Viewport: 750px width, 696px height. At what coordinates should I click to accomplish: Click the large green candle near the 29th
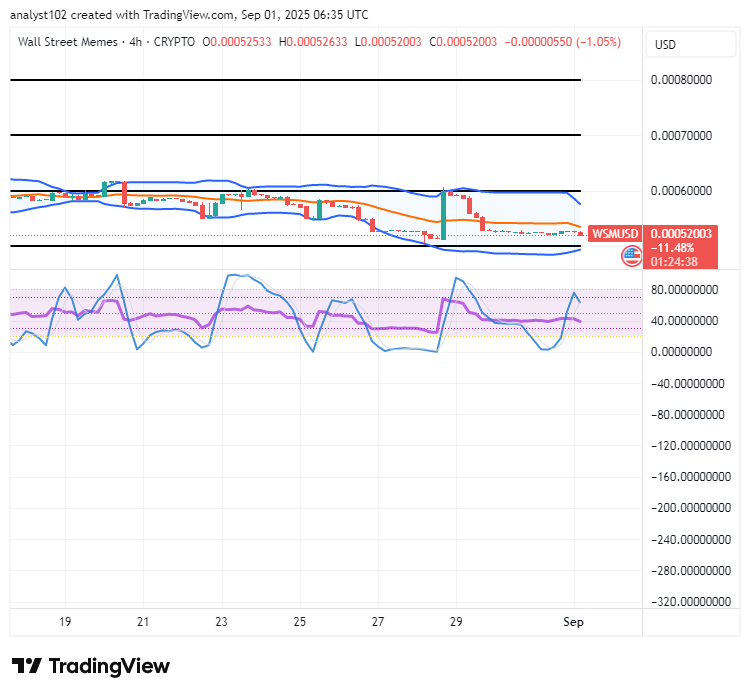pos(443,215)
